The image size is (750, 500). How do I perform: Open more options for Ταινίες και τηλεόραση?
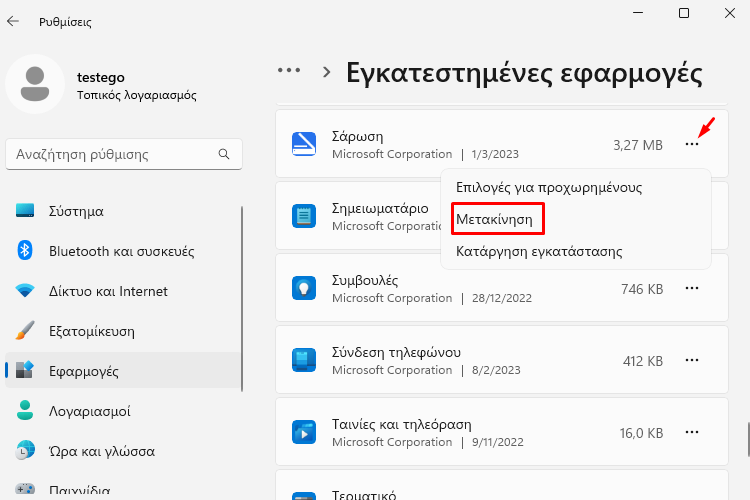point(692,432)
